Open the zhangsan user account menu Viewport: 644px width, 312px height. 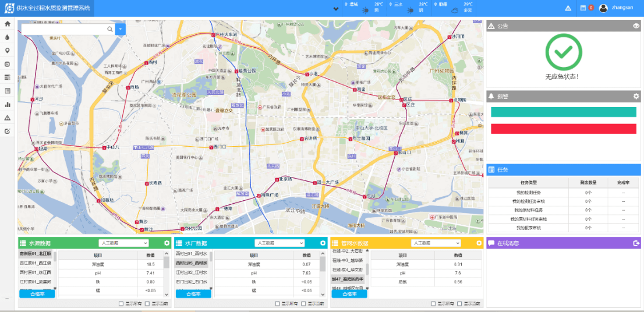617,8
